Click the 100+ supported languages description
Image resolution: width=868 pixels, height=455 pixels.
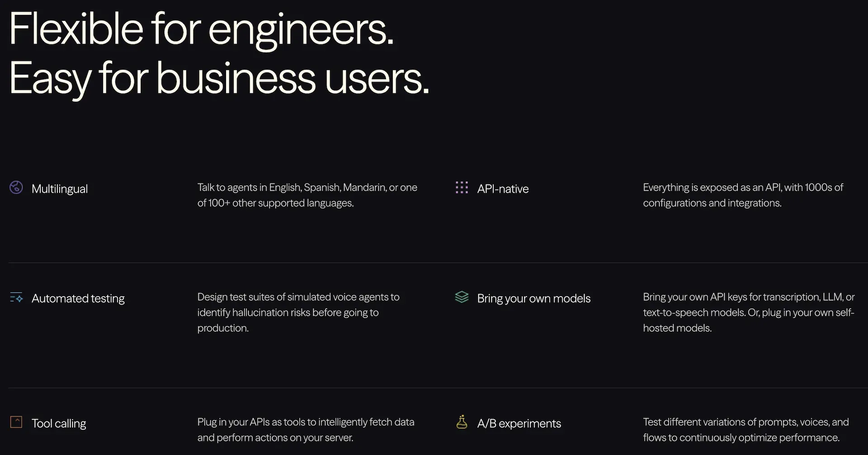(x=307, y=195)
